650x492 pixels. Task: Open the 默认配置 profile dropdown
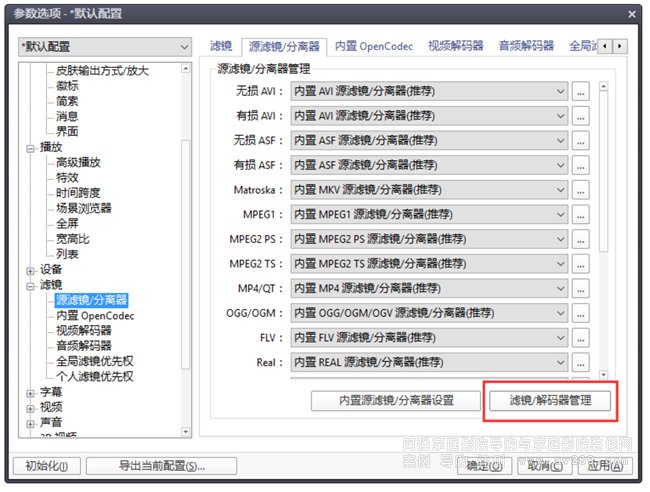click(x=104, y=47)
